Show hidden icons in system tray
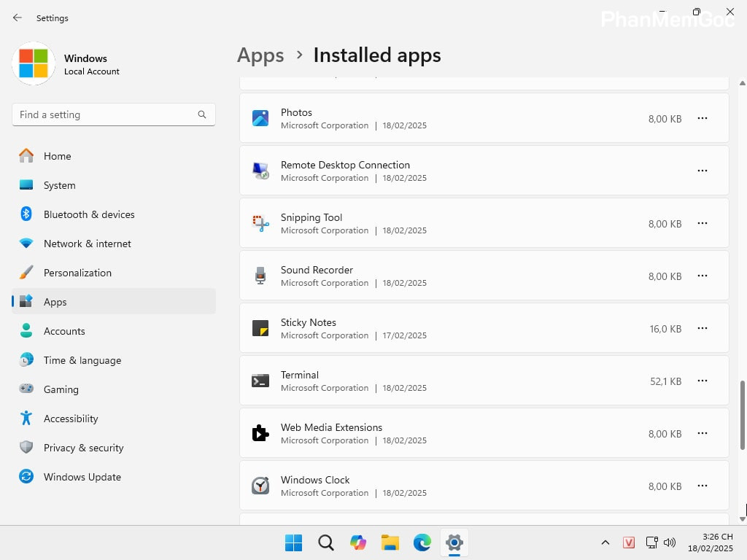 click(x=605, y=542)
